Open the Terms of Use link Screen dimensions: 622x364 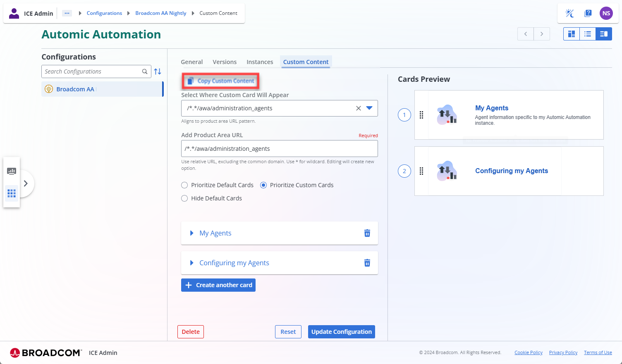click(598, 352)
